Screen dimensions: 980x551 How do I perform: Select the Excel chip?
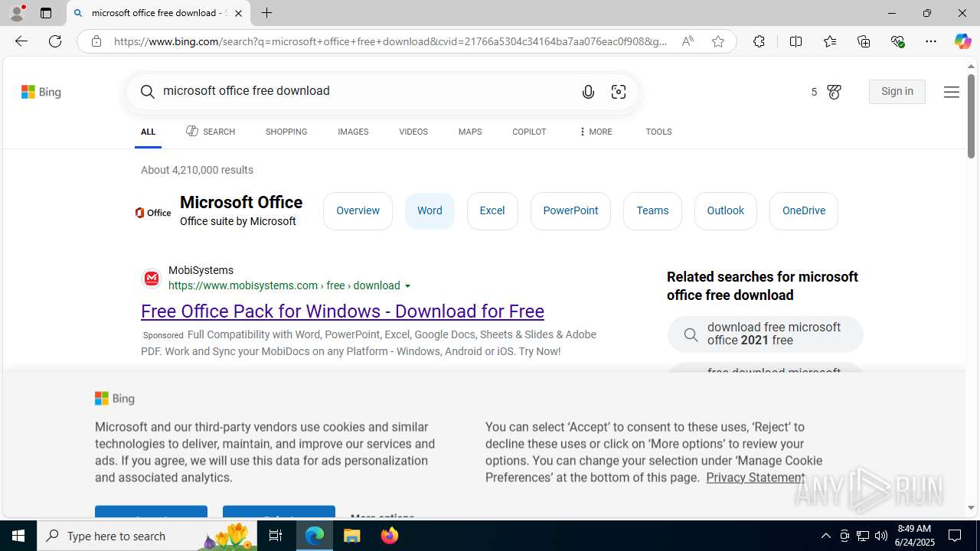[492, 210]
